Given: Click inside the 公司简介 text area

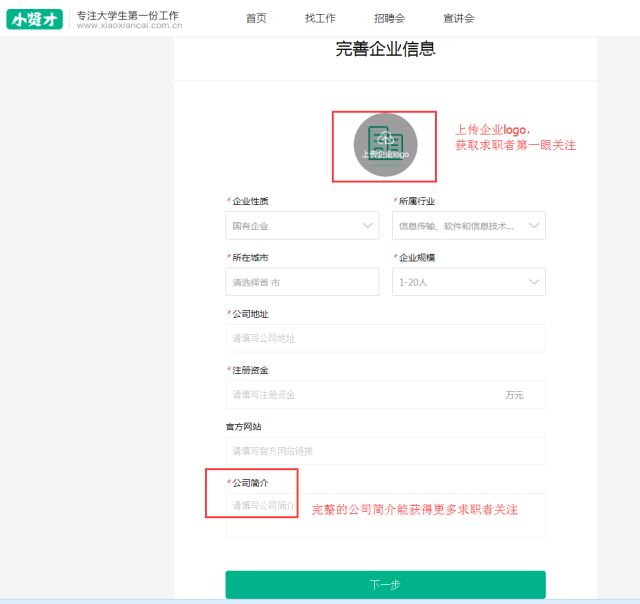Looking at the screenshot, I should (x=385, y=515).
